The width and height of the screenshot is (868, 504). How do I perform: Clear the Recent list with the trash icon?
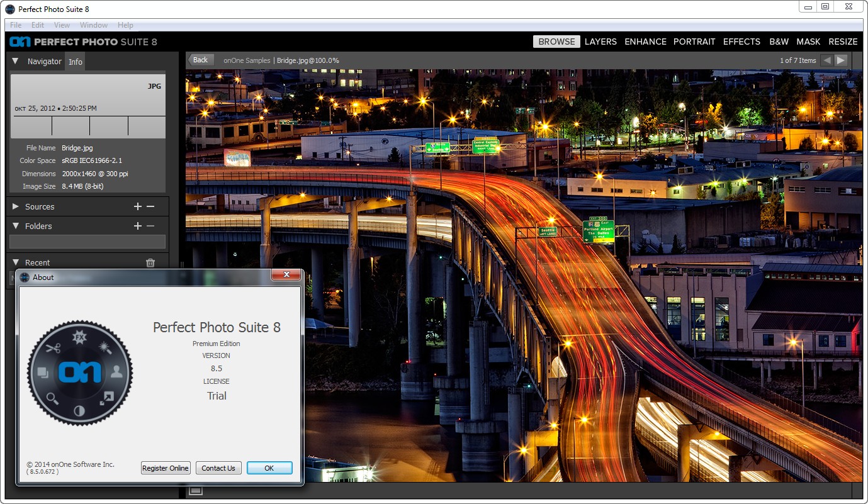click(x=150, y=263)
